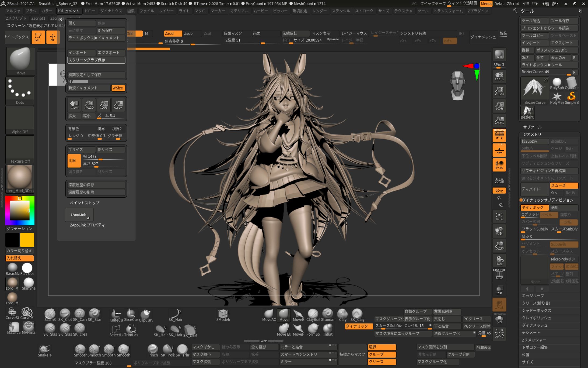Click the Xyz rotation icon
The height and width of the screenshot is (368, 588).
tap(499, 191)
